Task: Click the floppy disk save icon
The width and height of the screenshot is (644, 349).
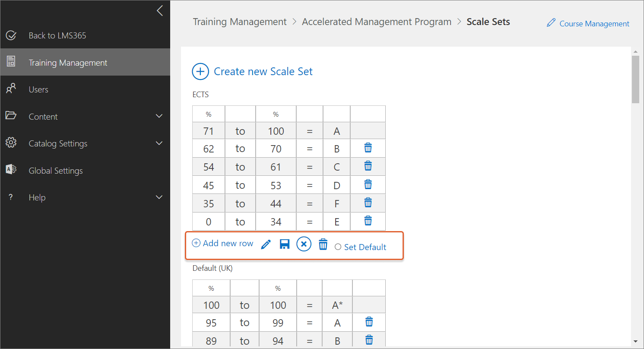Action: (284, 244)
